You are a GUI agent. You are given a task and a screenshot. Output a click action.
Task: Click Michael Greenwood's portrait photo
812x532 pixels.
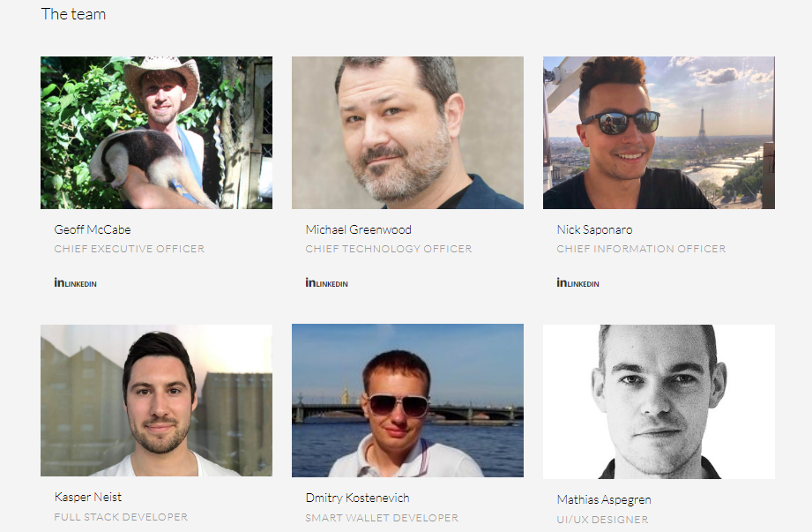pos(407,132)
